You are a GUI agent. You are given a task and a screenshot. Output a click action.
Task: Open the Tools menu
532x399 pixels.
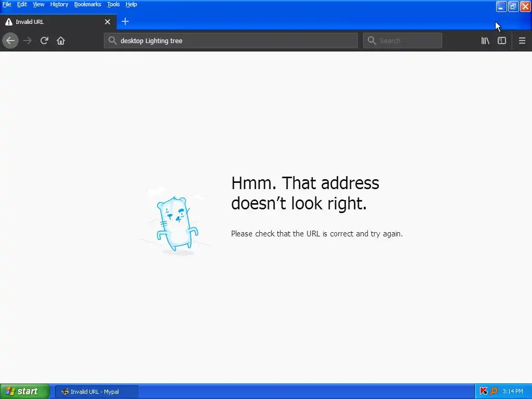point(113,4)
